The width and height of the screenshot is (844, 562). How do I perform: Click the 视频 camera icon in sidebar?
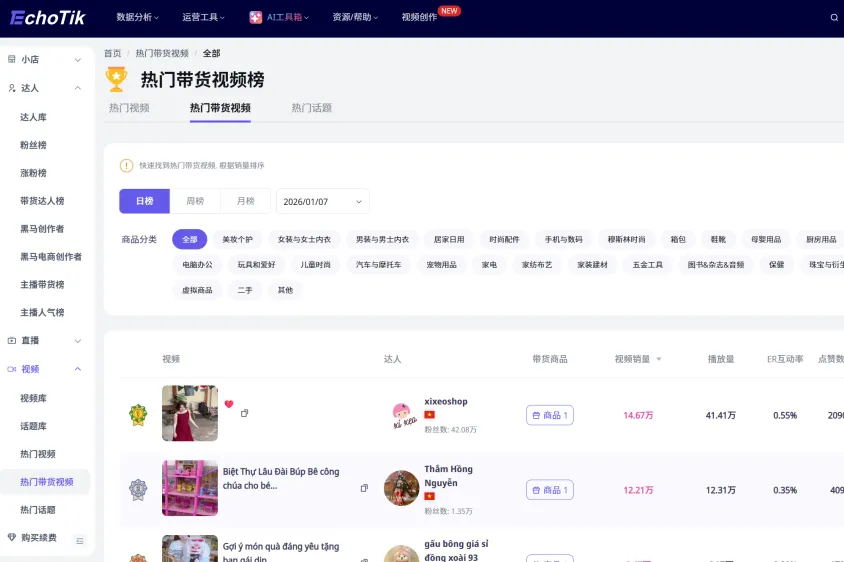(12, 369)
